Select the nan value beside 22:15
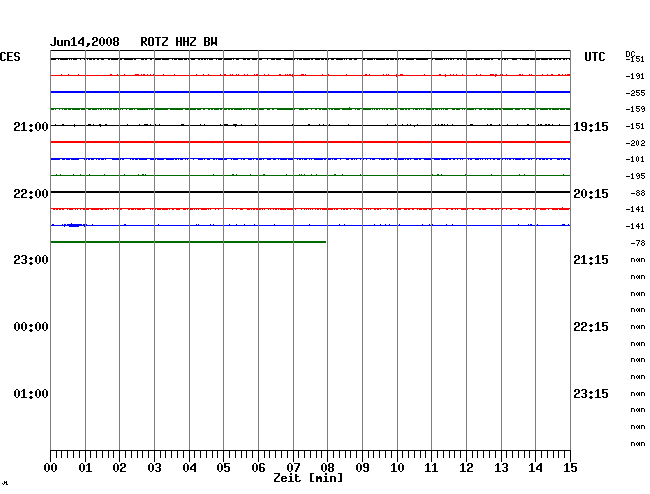 click(638, 327)
